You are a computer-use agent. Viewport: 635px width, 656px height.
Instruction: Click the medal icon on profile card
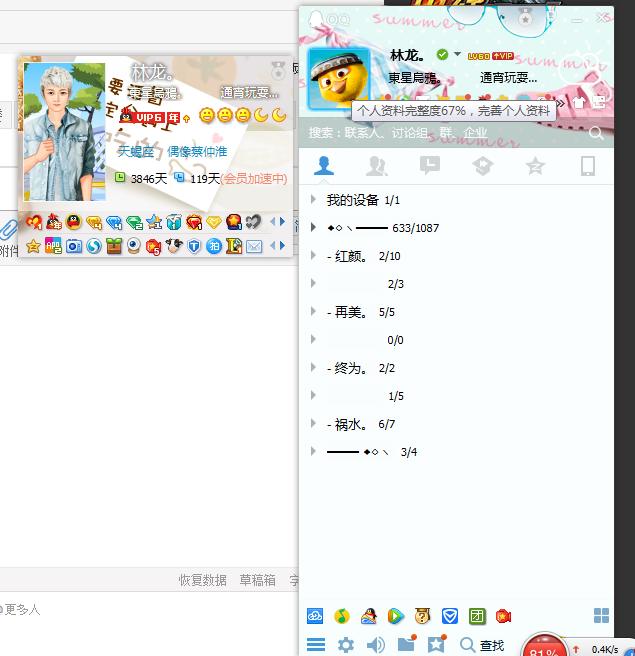pyautogui.click(x=278, y=71)
